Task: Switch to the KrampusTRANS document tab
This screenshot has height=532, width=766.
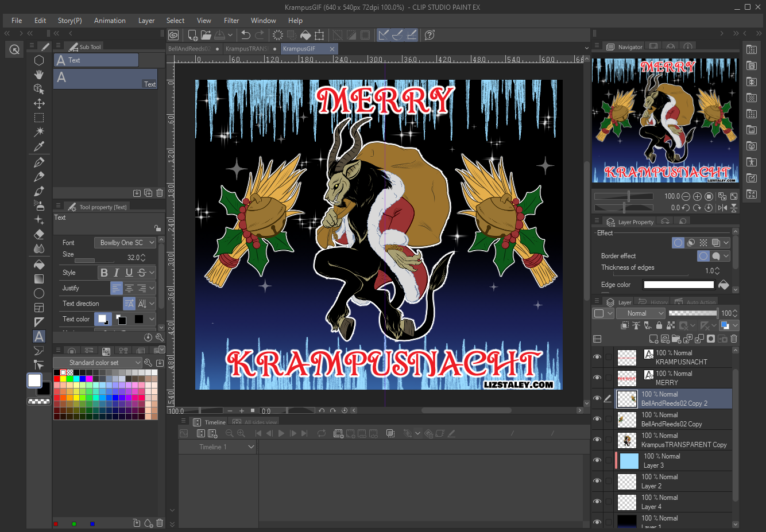Action: coord(247,49)
